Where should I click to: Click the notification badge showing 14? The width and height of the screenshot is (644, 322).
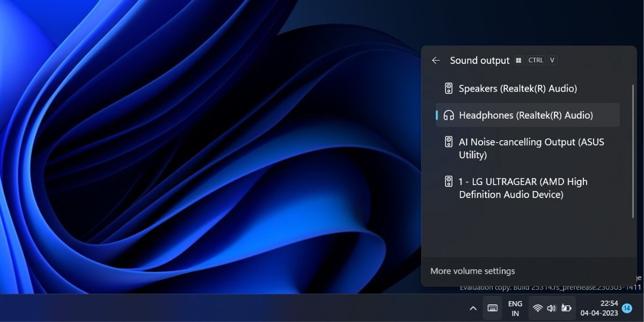[626, 308]
